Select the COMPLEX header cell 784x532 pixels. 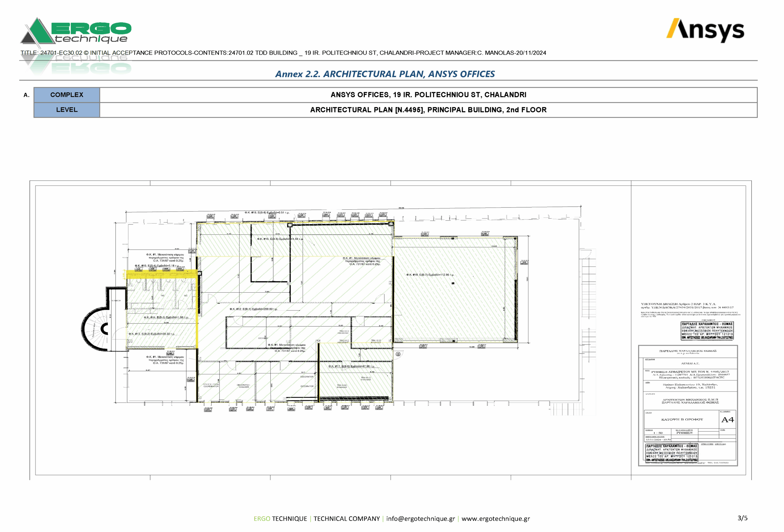[67, 95]
